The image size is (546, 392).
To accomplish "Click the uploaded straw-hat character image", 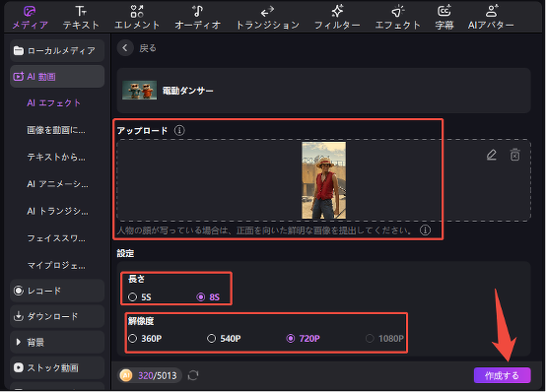I will click(x=324, y=180).
